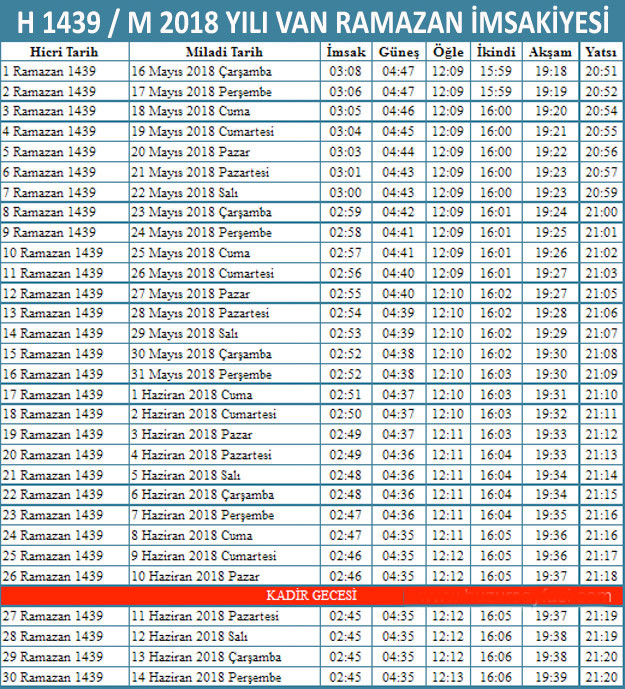This screenshot has height=689, width=625.
Task: Click the 03:08 İmsak time
Action: pyautogui.click(x=347, y=71)
